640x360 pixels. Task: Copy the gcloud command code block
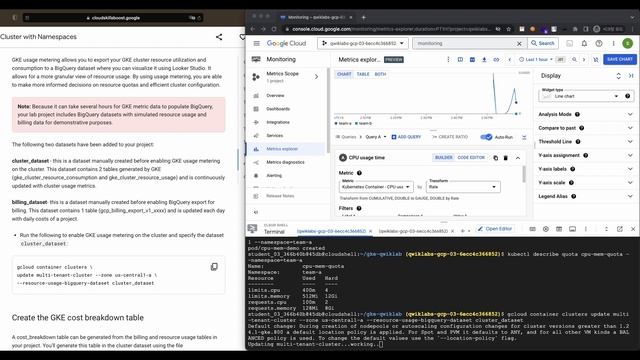coord(214,267)
